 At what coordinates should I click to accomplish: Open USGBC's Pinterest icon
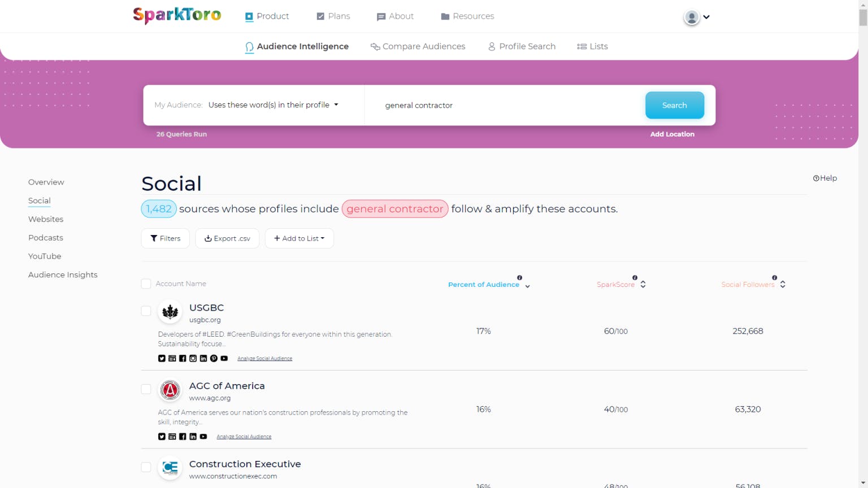pyautogui.click(x=214, y=358)
